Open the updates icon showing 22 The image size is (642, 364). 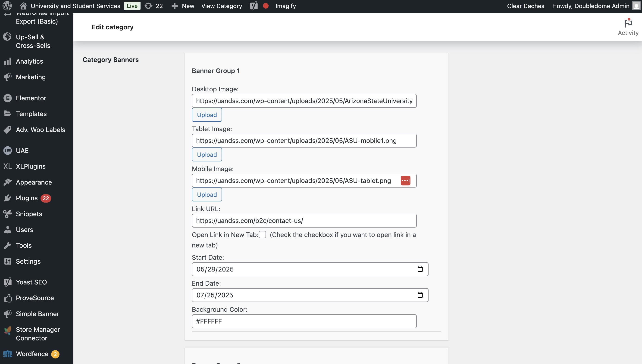148,6
